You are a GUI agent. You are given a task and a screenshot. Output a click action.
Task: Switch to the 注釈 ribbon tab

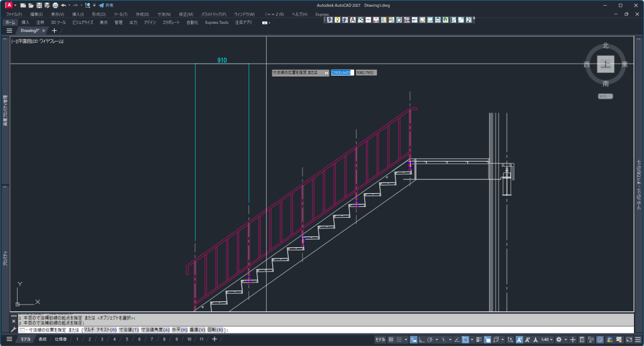click(40, 22)
